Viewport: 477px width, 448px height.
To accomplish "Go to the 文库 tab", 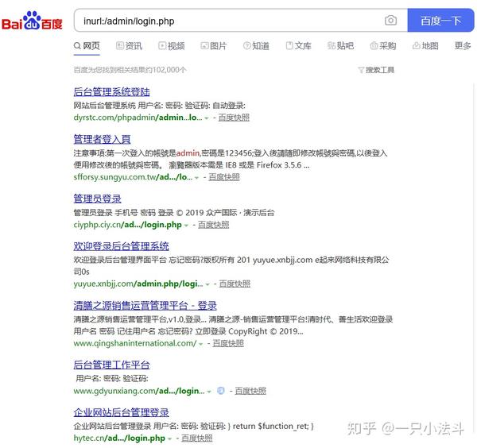I will (x=298, y=46).
